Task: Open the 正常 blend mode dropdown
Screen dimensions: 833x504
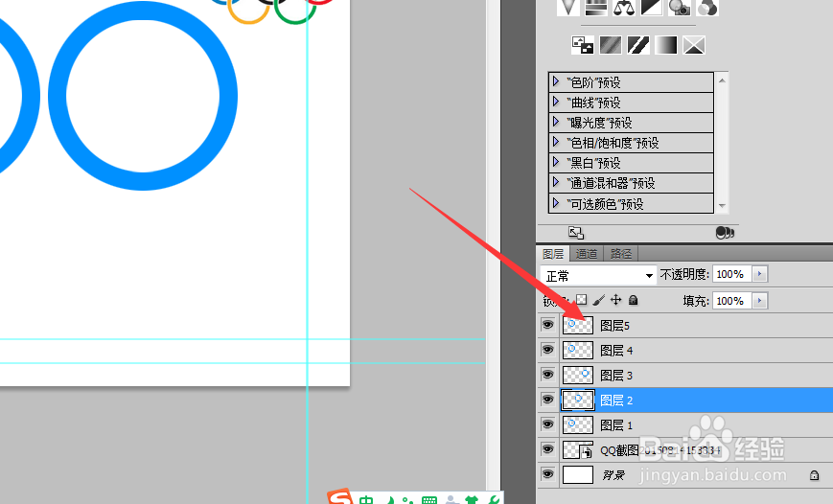Action: point(598,276)
